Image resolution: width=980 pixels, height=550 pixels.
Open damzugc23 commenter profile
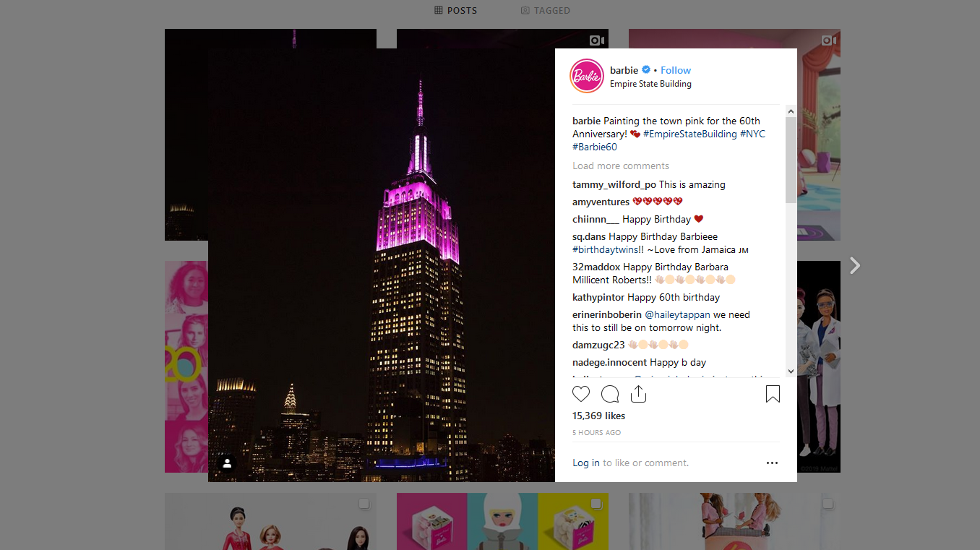point(598,345)
